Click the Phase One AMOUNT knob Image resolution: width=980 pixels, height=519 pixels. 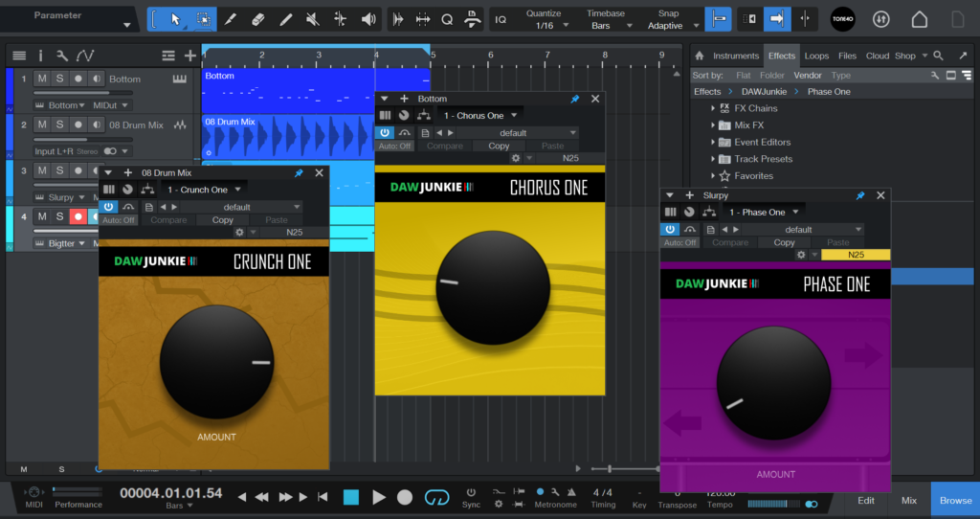pyautogui.click(x=773, y=383)
